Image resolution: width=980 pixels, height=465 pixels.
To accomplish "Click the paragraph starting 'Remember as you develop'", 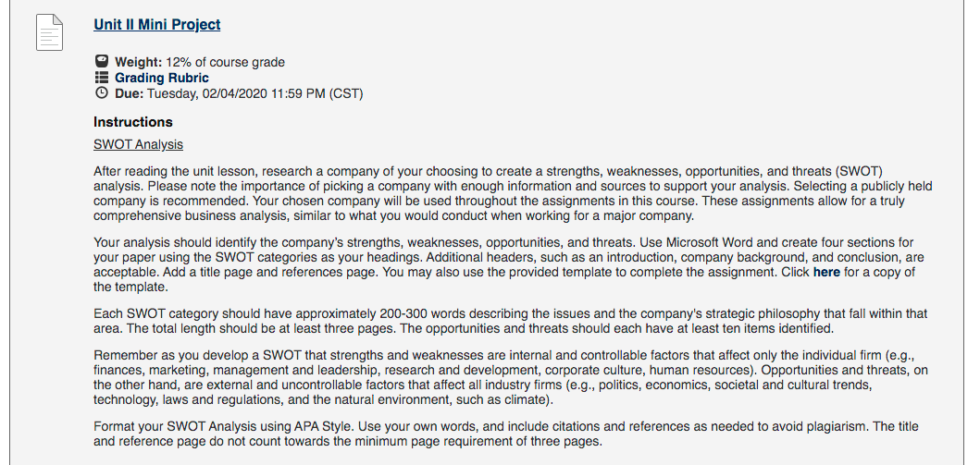I will [x=511, y=377].
